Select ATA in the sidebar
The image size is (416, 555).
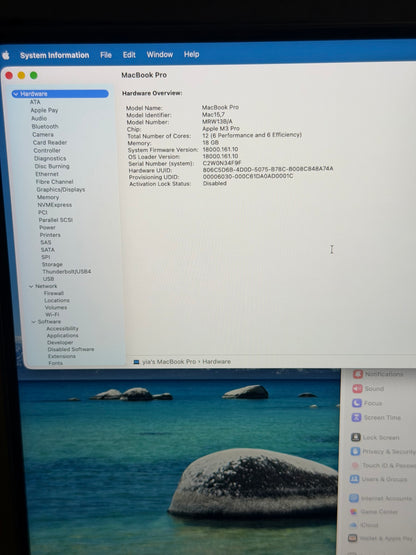point(35,102)
